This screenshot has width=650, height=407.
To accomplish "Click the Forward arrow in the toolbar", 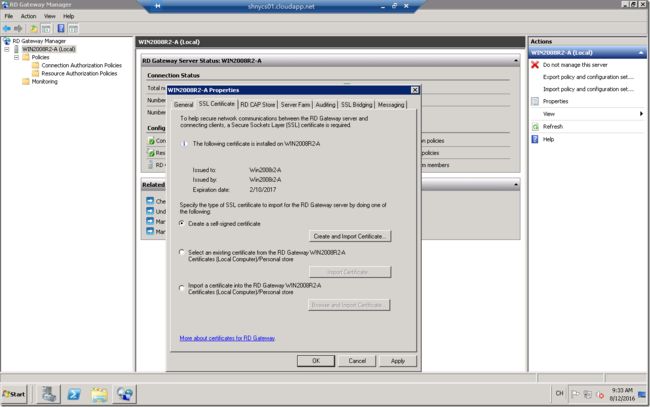I will 18,28.
